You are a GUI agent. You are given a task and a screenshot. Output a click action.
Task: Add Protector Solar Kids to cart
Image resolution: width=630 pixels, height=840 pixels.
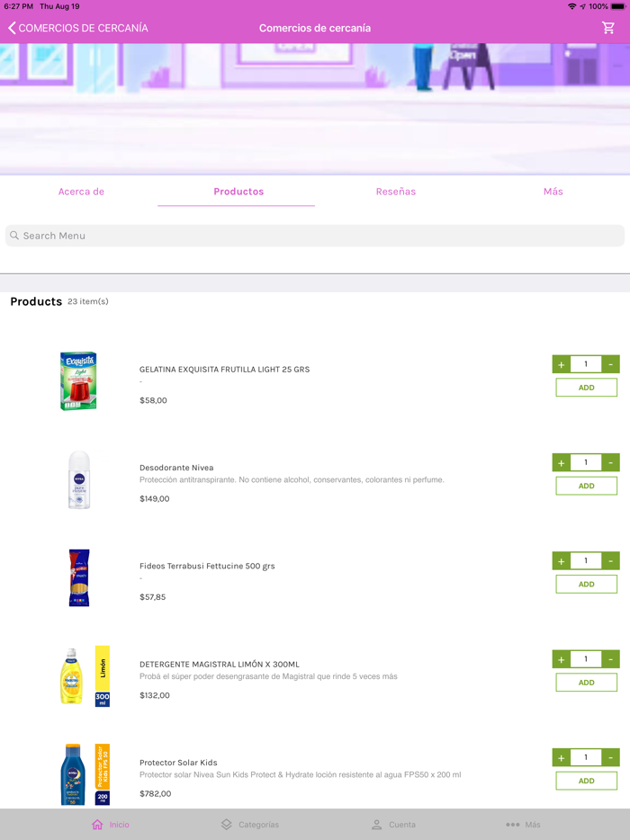pyautogui.click(x=586, y=781)
